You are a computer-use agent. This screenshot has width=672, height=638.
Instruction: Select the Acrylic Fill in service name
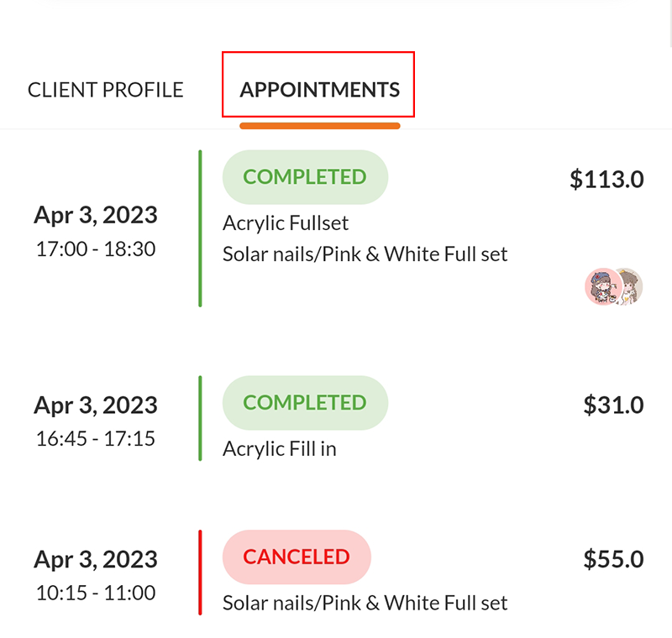coord(280,448)
